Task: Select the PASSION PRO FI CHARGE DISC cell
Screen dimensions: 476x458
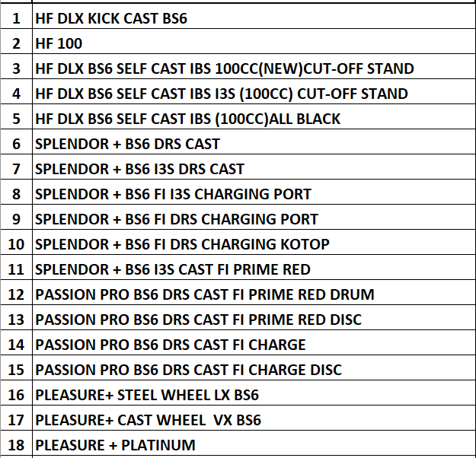Action: pos(188,370)
